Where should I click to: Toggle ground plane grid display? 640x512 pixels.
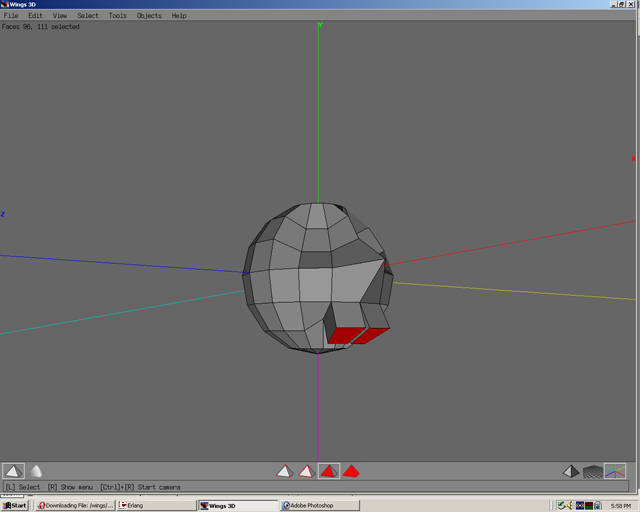click(x=593, y=471)
